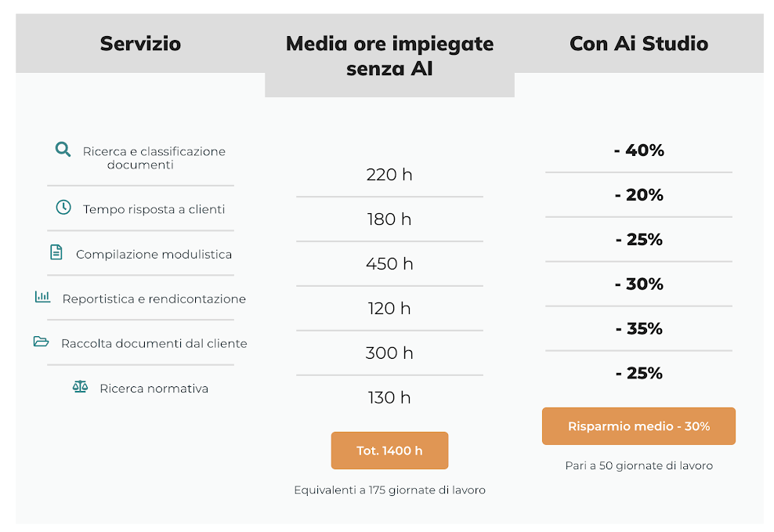Image resolution: width=774 pixels, height=532 pixels.
Task: Click the Ricerca normativa label
Action: 154,389
